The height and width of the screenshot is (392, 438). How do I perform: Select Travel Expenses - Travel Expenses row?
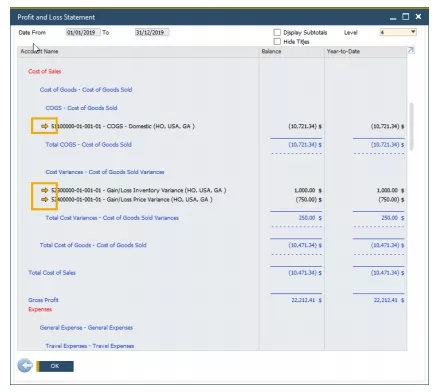pos(90,346)
